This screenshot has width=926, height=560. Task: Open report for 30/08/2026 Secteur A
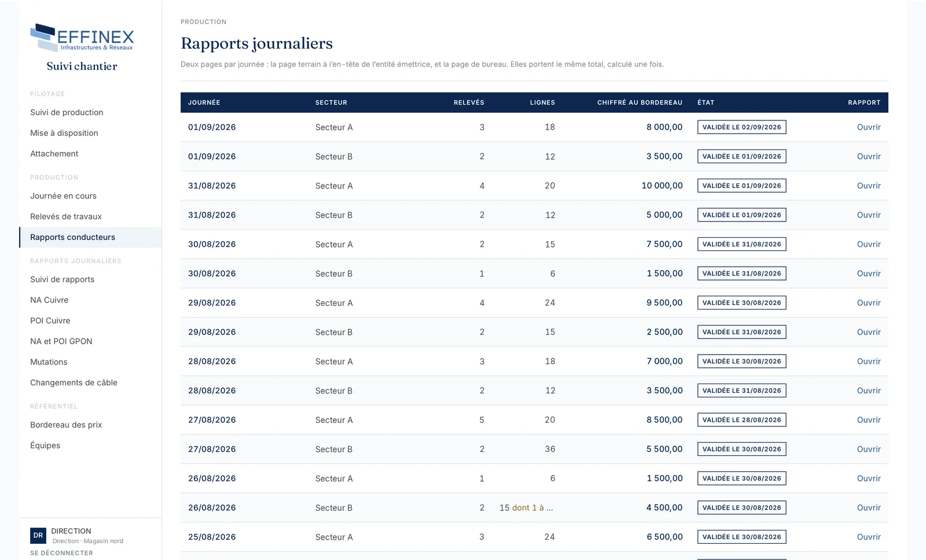click(869, 244)
